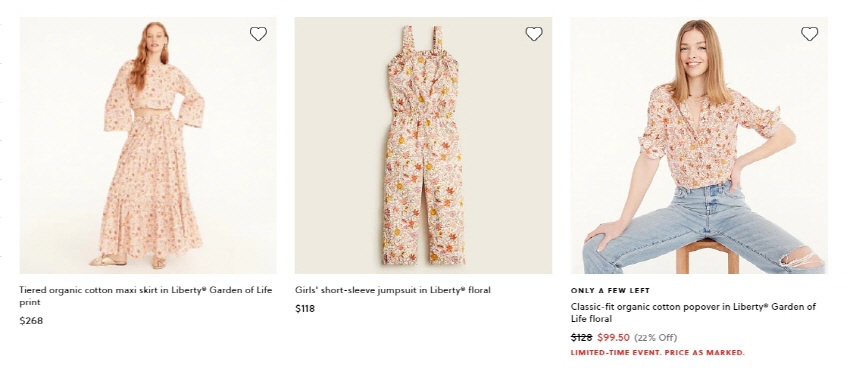Click the wooden stool in popover photo
Viewport: 850px width, 370px height.
[x=707, y=256]
